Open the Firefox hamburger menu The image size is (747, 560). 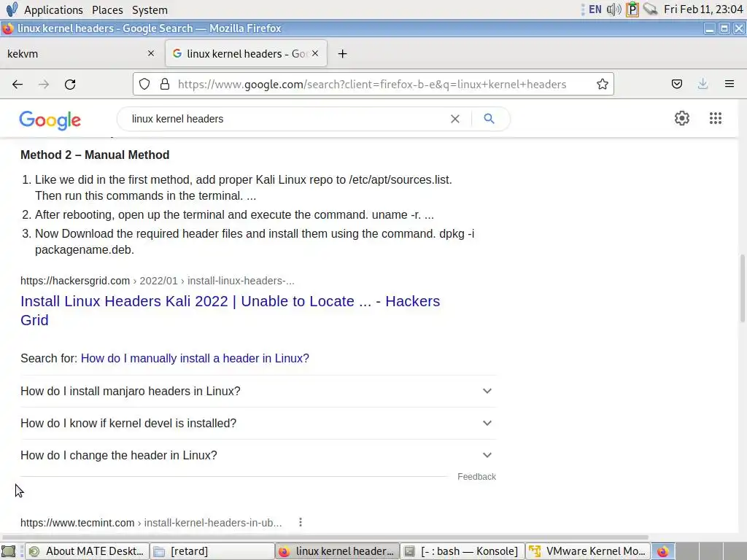click(729, 85)
